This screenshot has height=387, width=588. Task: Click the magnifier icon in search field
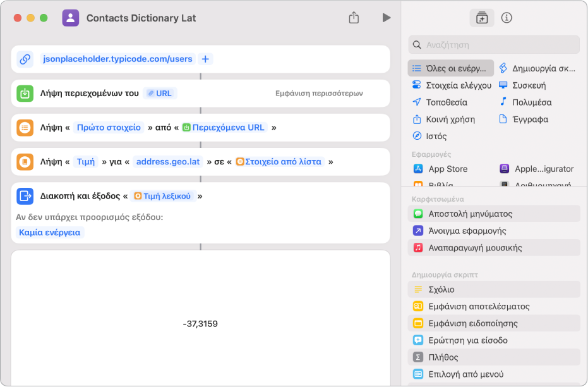click(417, 45)
